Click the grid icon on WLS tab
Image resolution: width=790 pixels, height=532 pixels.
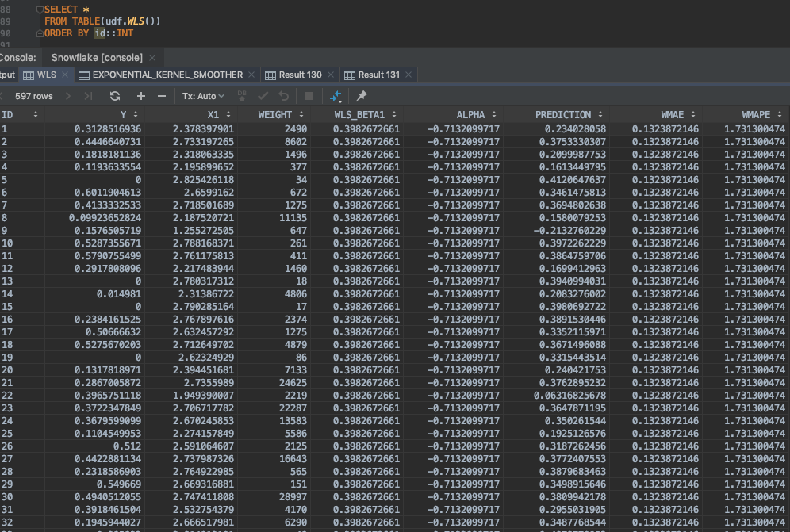click(29, 75)
